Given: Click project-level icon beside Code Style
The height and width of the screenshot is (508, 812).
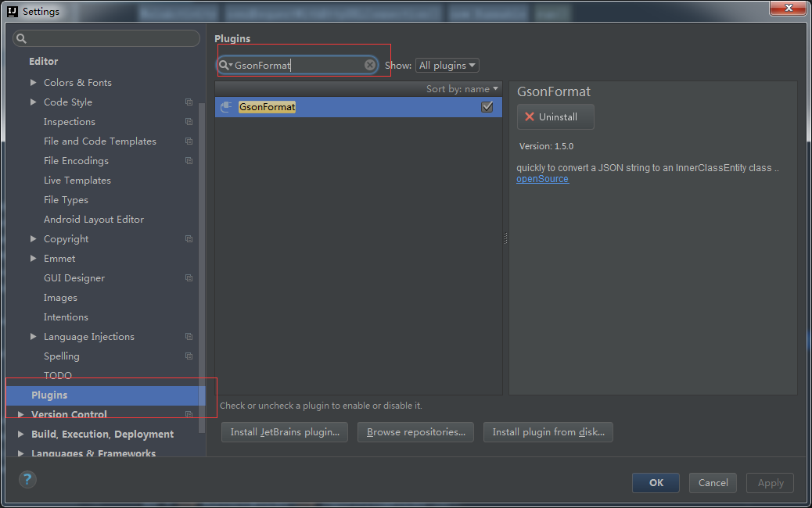Looking at the screenshot, I should pos(189,102).
